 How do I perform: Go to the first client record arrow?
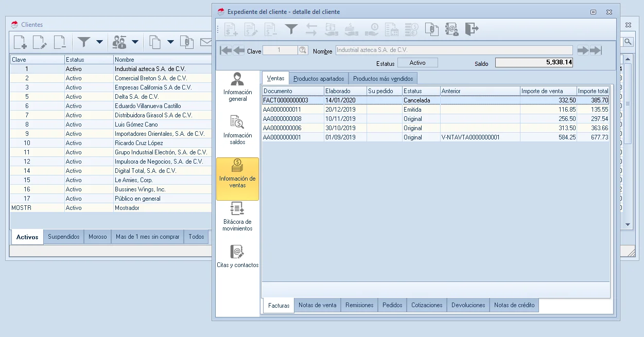(x=225, y=50)
